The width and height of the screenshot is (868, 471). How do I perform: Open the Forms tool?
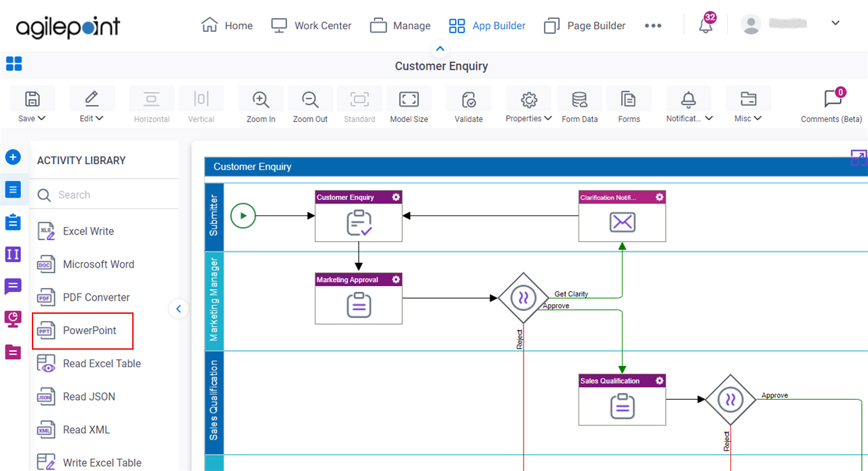629,100
